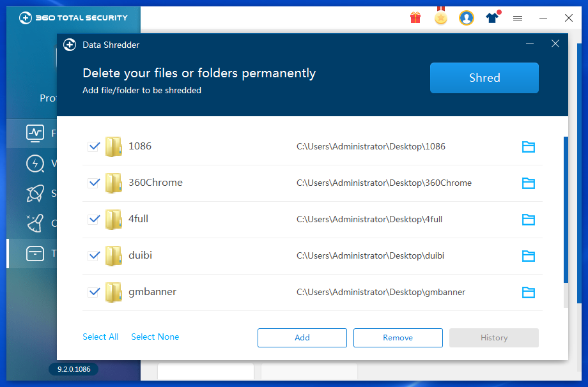Minimize the Data Shredder dialog
The height and width of the screenshot is (387, 588).
[529, 44]
